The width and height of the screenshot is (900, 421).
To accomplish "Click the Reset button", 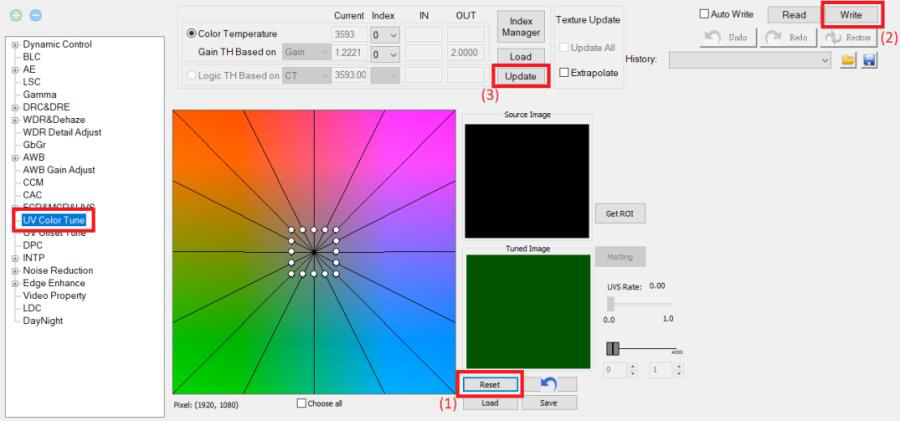I will tap(490, 384).
